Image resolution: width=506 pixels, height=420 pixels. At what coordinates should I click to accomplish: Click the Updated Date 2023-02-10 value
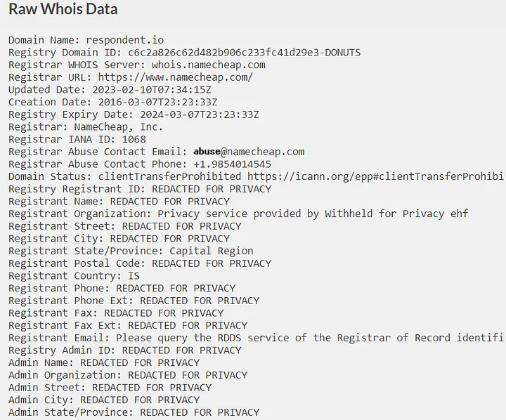(152, 90)
